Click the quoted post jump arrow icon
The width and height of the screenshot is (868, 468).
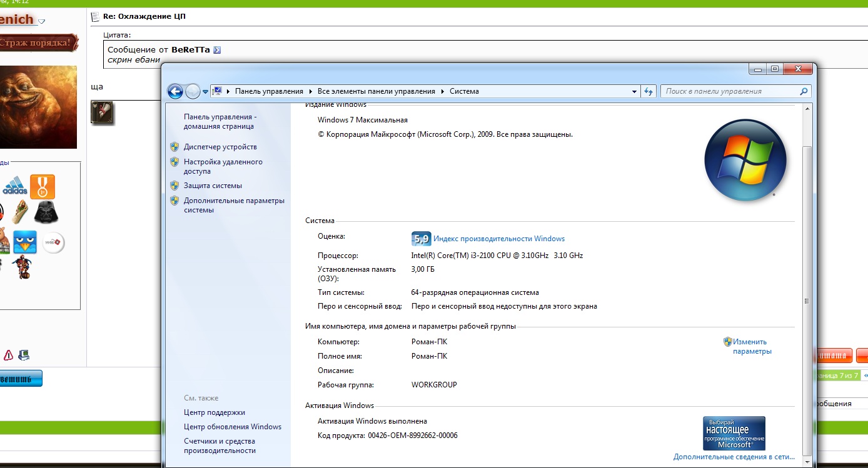(217, 50)
